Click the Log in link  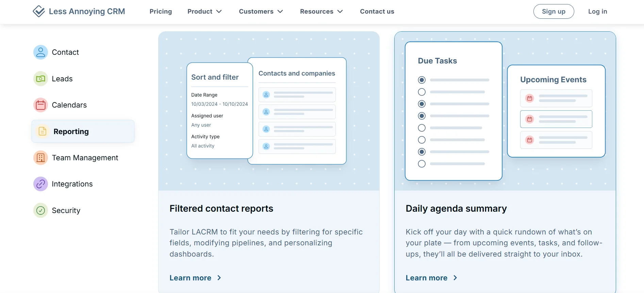click(x=597, y=12)
